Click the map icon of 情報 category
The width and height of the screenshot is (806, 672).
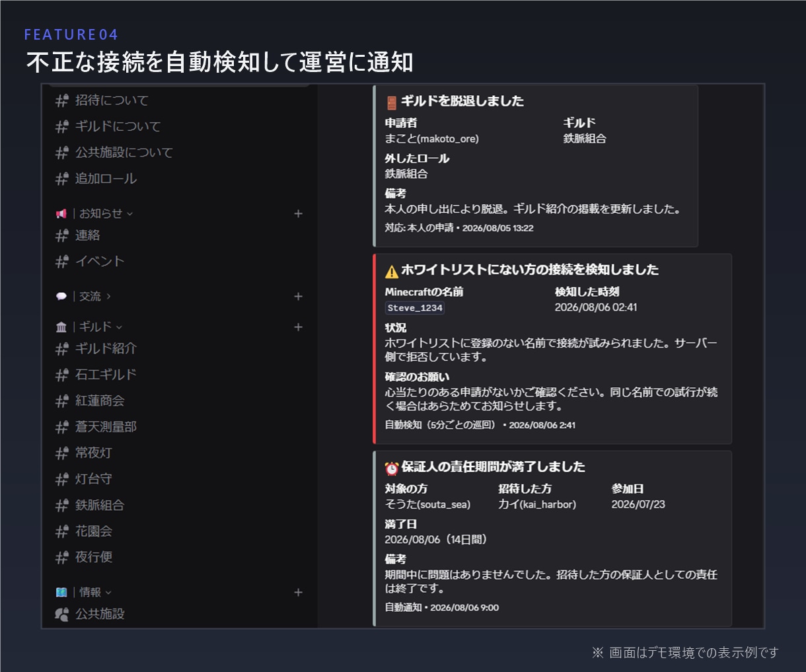[61, 593]
